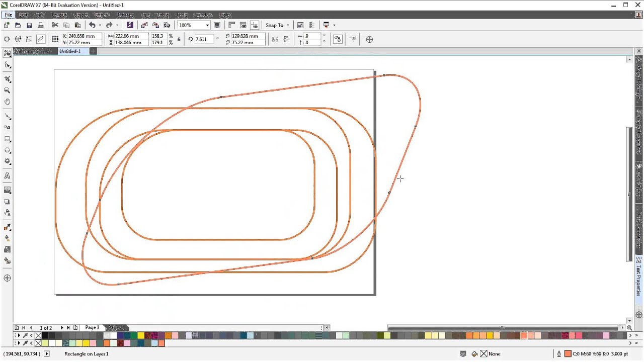This screenshot has width=644, height=362.
Task: Expand the Snap To dropdown
Action: 288,25
